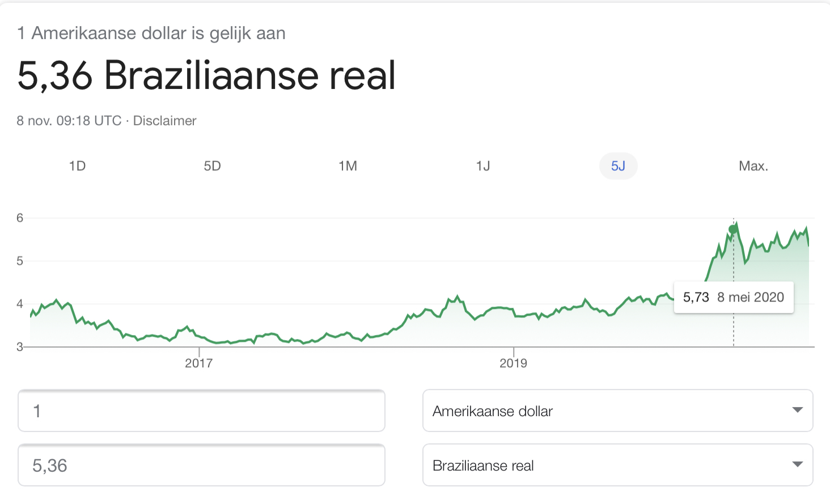This screenshot has width=830, height=504.
Task: Click the 5,36 Braziliaanse real heading
Action: (x=206, y=75)
